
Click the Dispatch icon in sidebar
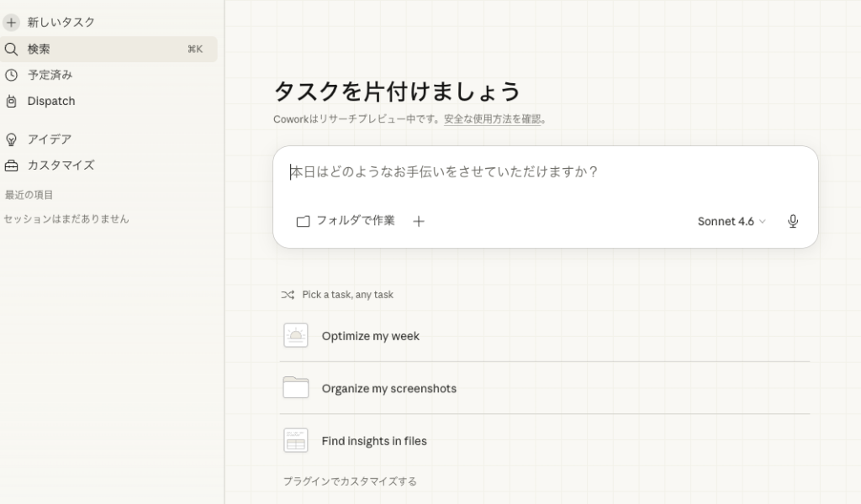pos(11,102)
